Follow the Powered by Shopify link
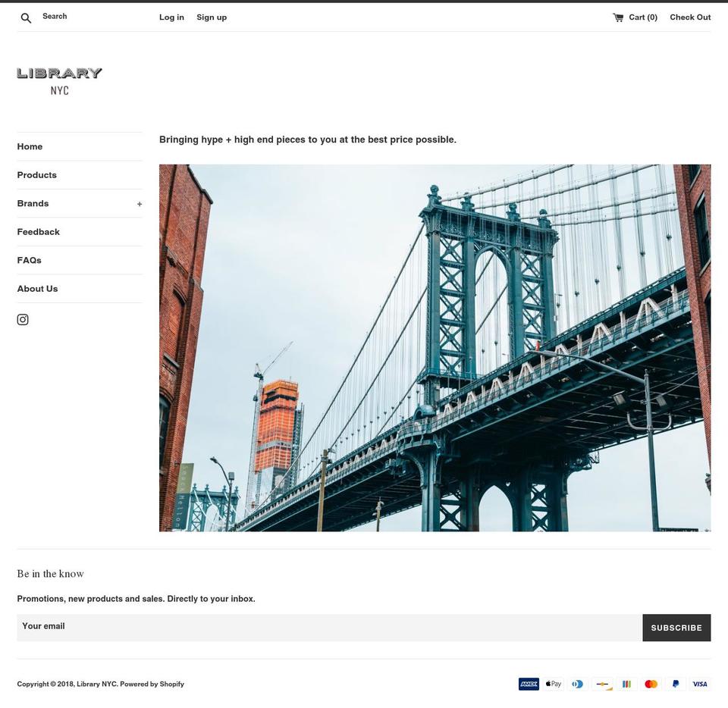 152,684
